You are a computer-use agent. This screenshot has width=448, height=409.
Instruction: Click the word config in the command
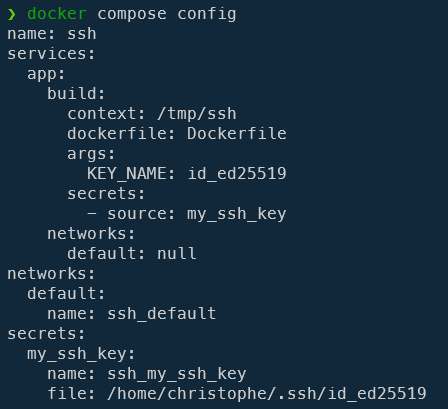click(207, 15)
